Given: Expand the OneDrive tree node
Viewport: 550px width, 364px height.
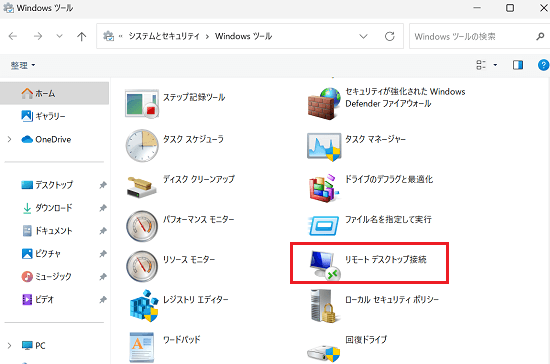Looking at the screenshot, I should pyautogui.click(x=9, y=139).
